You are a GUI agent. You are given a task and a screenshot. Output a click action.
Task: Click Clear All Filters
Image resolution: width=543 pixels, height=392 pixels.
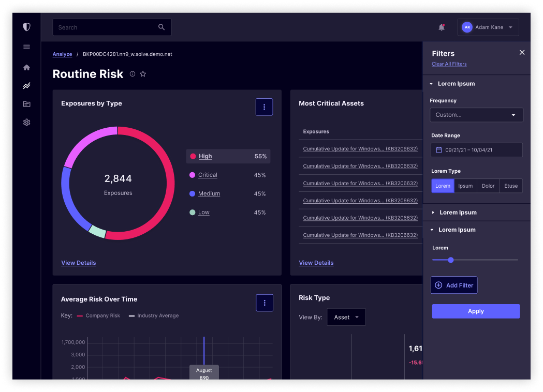448,63
